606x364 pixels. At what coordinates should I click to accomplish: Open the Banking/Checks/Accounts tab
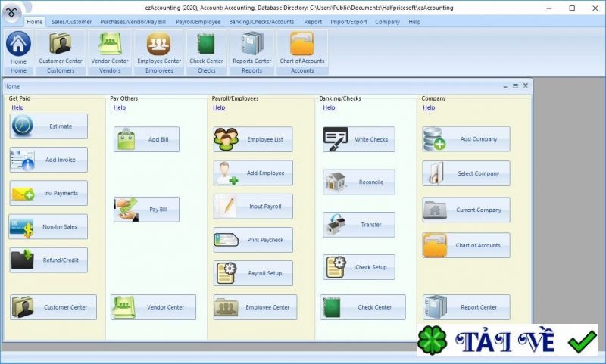tap(261, 22)
